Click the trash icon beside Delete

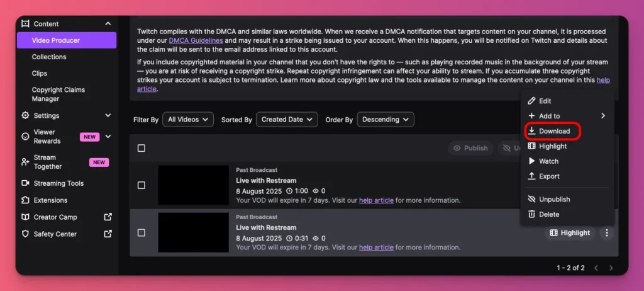pyautogui.click(x=531, y=214)
